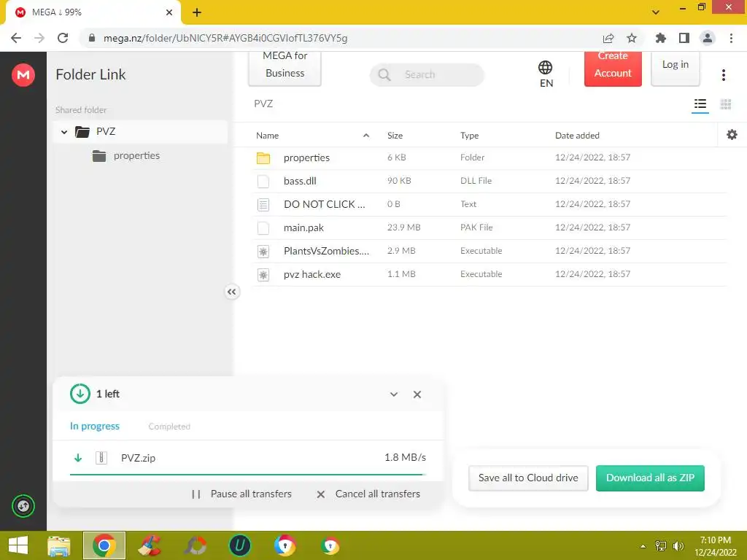Sort by the Type column header
The image size is (747, 560).
pos(469,135)
